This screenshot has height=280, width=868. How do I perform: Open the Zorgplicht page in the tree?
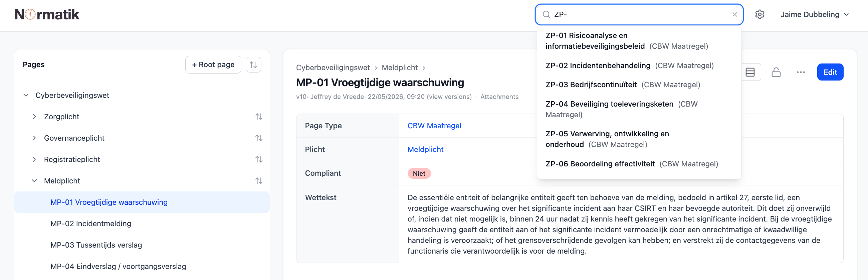(x=62, y=117)
